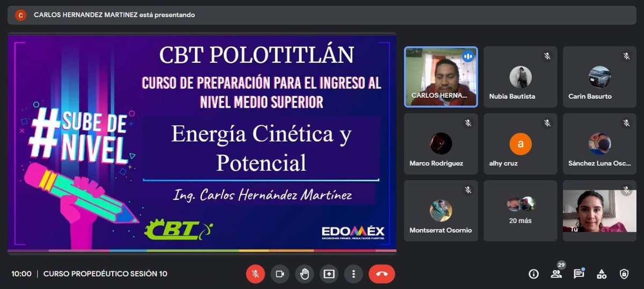Open the chat panel
Image resolution: width=644 pixels, height=289 pixels.
(579, 274)
